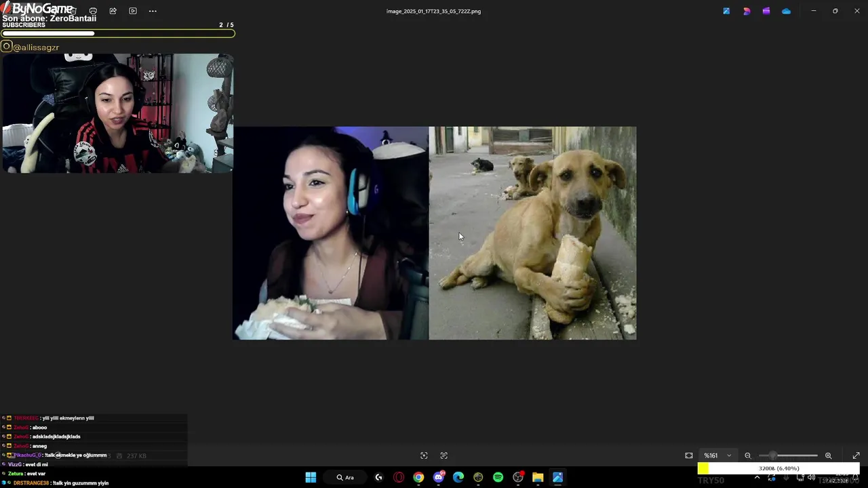Viewport: 868px width, 488px height.
Task: Open the %161 zoom level dropdown
Action: [717, 455]
